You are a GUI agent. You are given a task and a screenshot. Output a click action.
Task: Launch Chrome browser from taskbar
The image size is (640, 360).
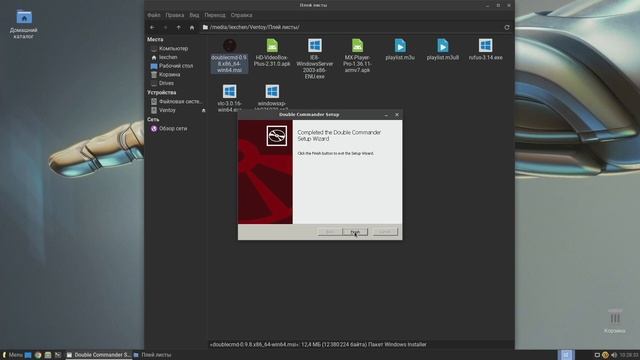[x=38, y=355]
